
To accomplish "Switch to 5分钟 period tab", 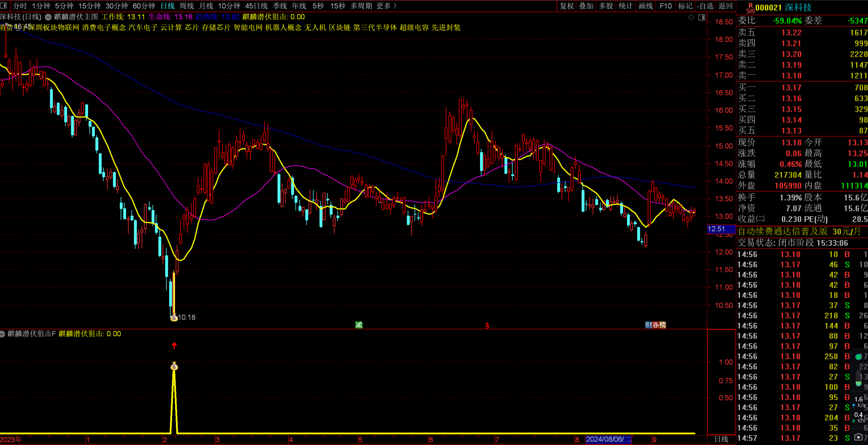I will click(x=64, y=6).
